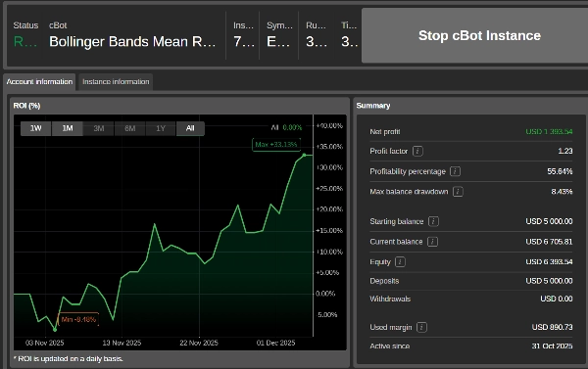
Task: Select the All time range
Action: (x=190, y=128)
